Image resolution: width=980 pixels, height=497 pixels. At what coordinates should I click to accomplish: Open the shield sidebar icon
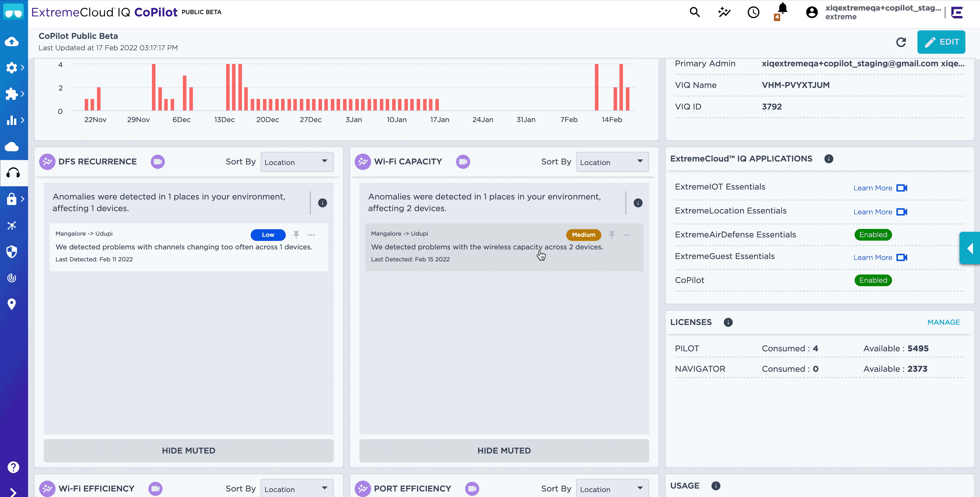tap(12, 251)
